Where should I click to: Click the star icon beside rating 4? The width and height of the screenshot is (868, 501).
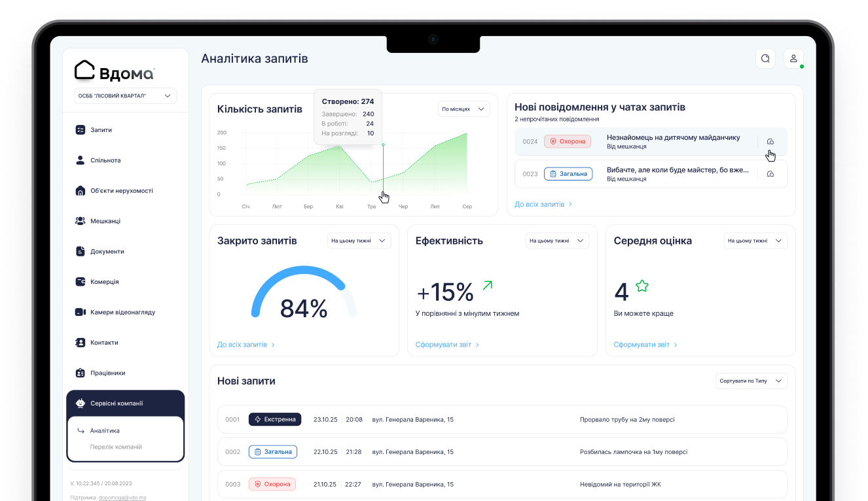click(x=642, y=286)
